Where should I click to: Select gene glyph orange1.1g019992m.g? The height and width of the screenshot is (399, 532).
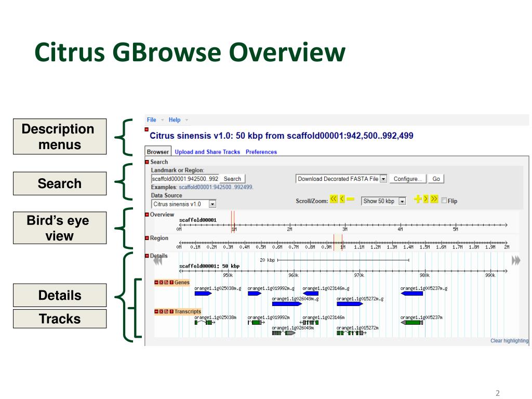pos(255,294)
